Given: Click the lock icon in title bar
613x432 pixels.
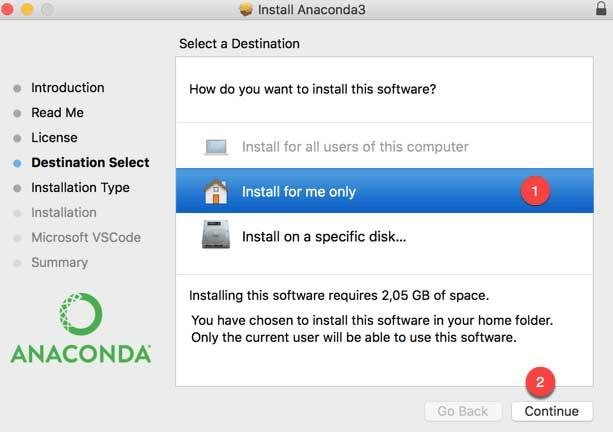Looking at the screenshot, I should [x=599, y=11].
